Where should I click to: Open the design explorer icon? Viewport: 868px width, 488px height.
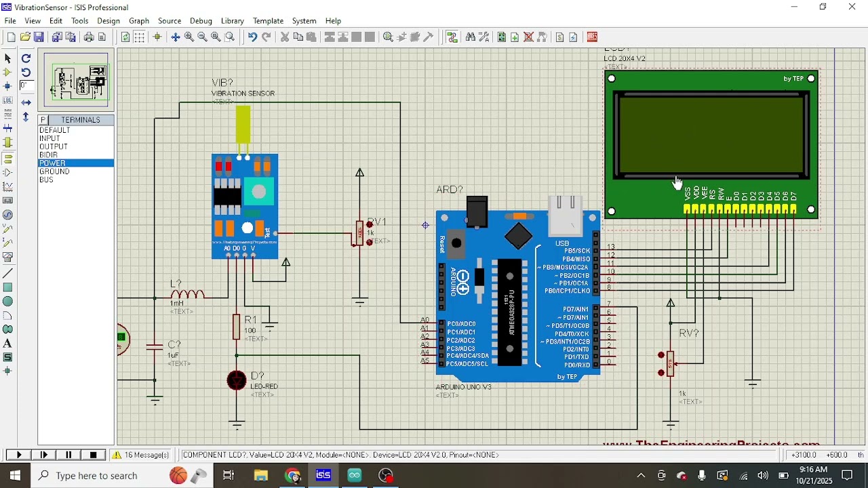point(502,37)
